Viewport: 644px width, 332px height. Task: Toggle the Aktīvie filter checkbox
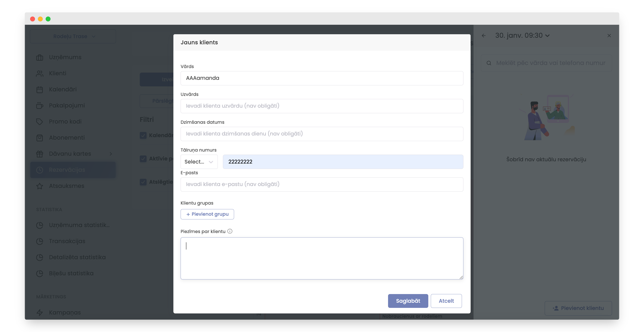click(x=143, y=159)
